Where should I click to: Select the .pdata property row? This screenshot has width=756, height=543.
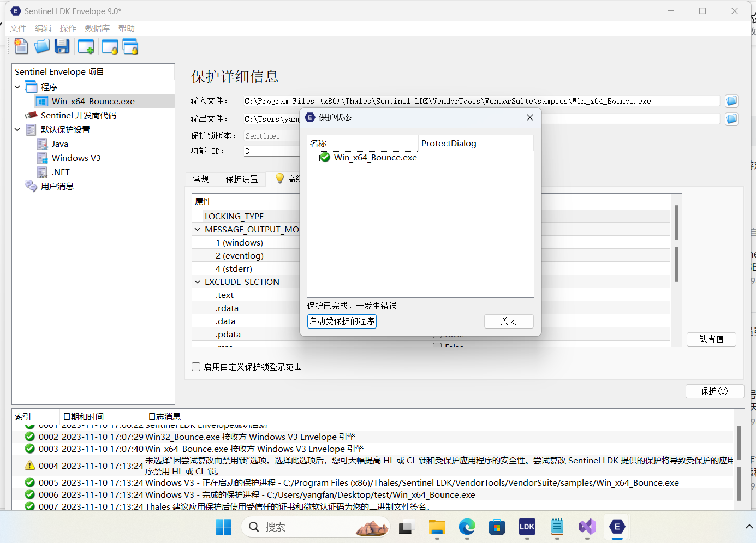pos(228,335)
